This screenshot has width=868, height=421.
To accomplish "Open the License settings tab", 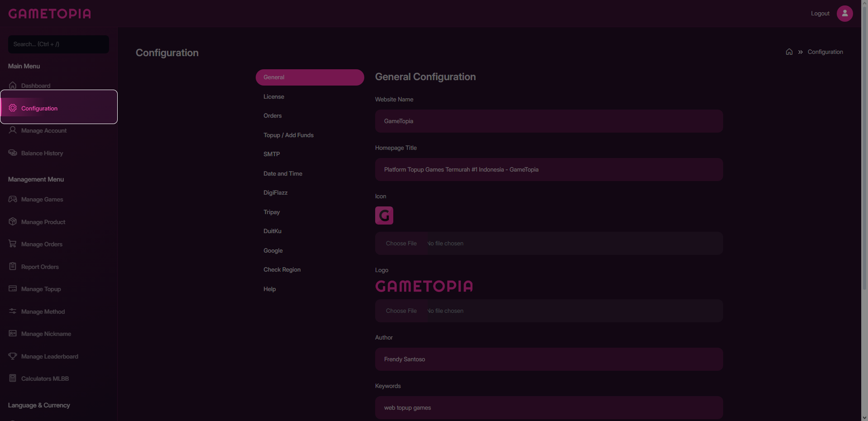I will click(310, 97).
